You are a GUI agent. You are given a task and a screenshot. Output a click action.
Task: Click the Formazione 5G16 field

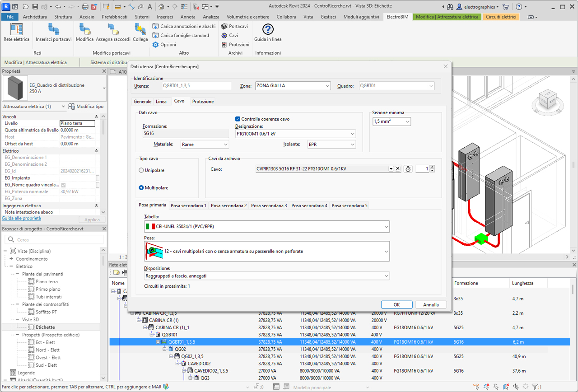pos(185,134)
